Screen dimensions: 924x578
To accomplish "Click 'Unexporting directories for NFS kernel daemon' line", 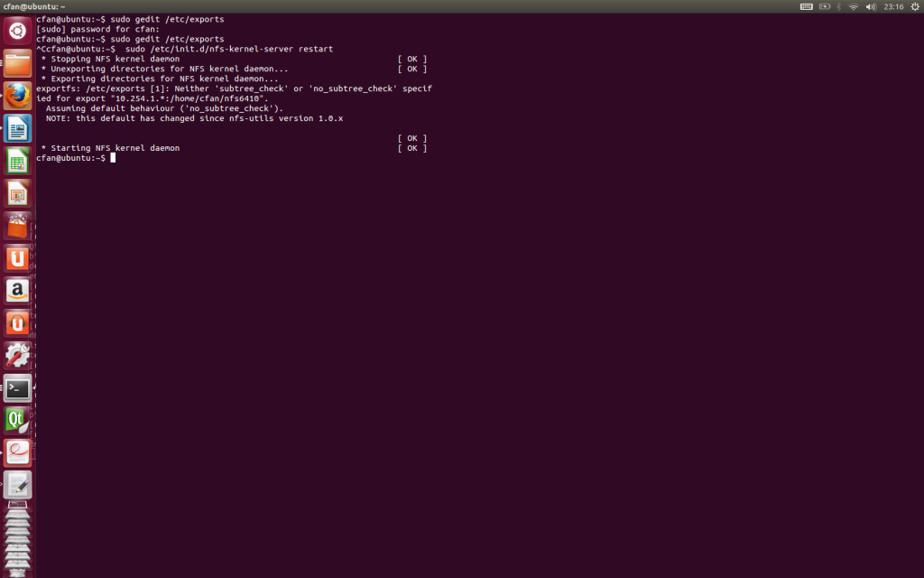I will tap(164, 69).
